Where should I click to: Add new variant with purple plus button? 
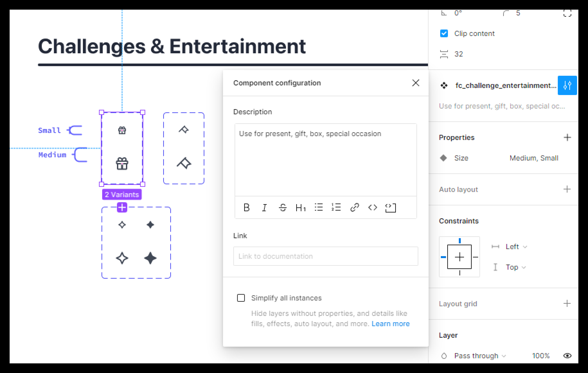(122, 207)
